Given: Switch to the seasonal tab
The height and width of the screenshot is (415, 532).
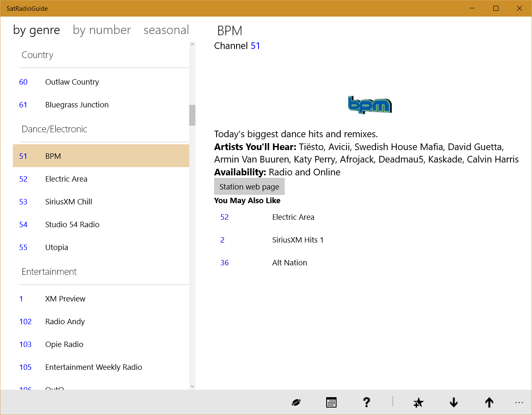Looking at the screenshot, I should tap(166, 30).
